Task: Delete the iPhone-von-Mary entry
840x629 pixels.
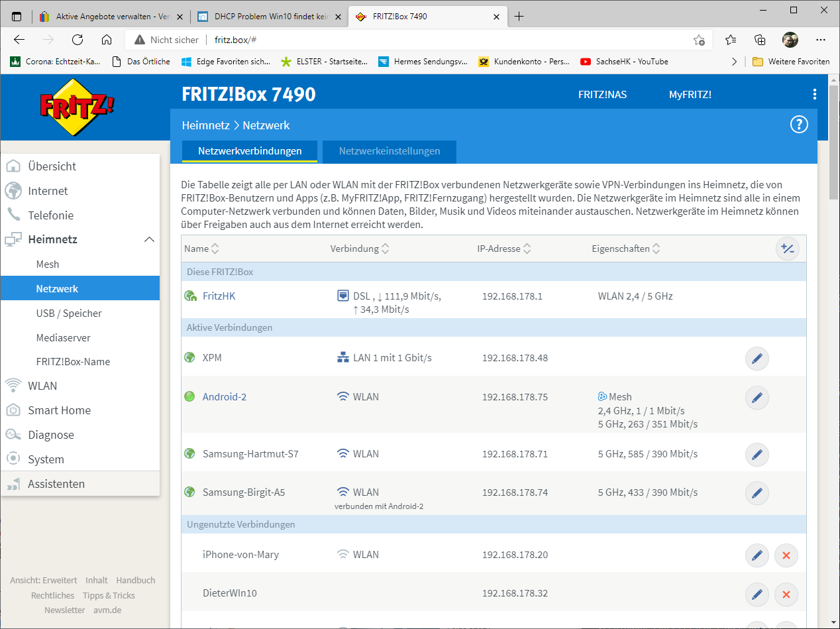Action: click(786, 555)
